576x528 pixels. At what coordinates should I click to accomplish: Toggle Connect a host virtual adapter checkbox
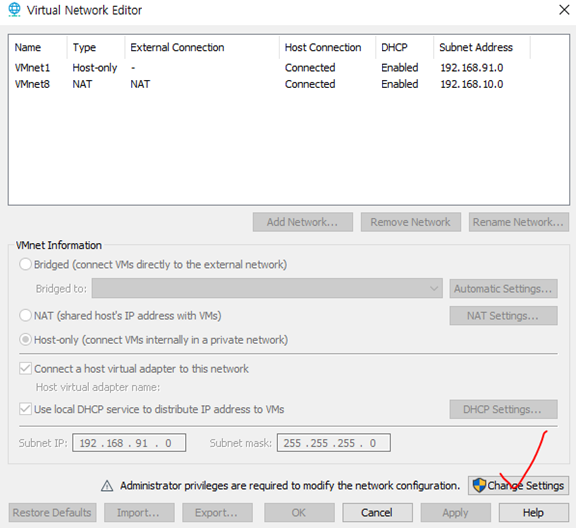[x=25, y=368]
